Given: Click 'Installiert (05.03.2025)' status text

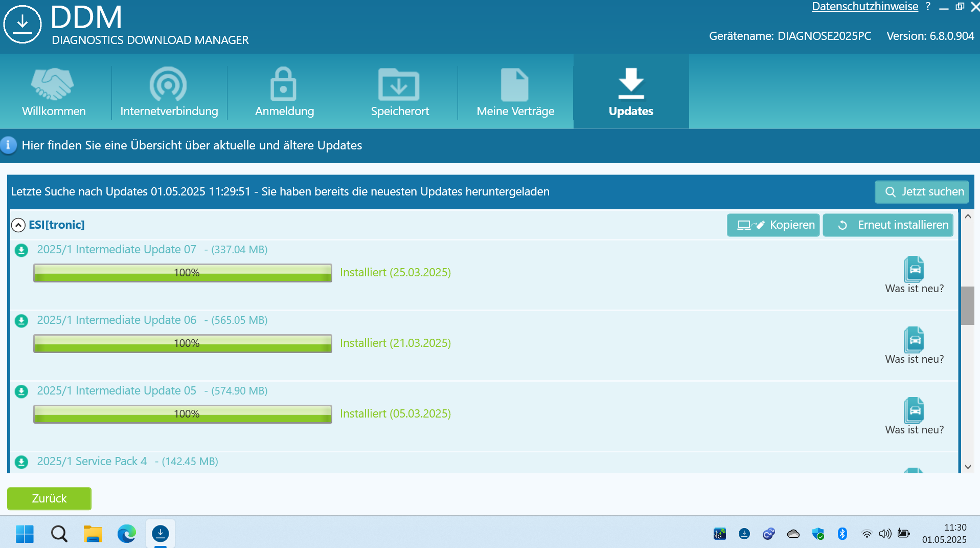Looking at the screenshot, I should [x=395, y=414].
